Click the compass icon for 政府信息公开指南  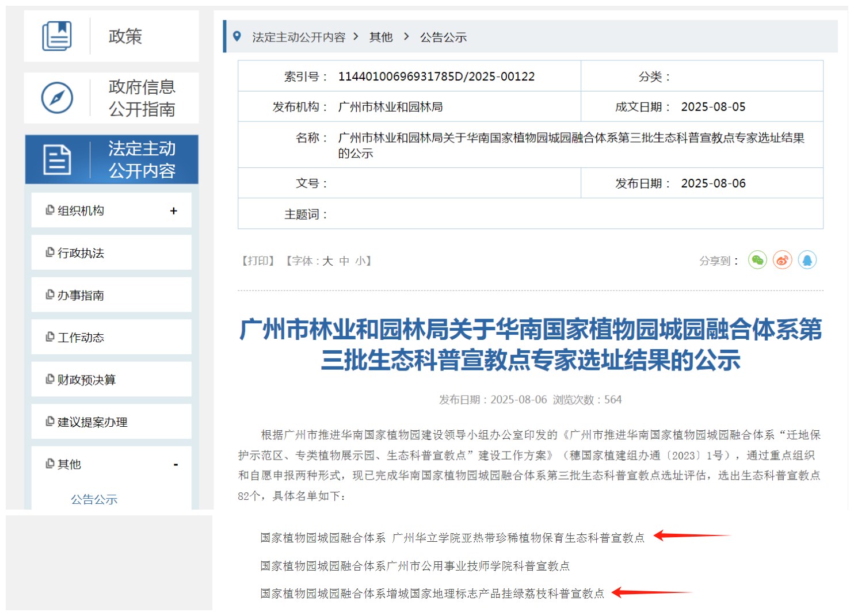pos(57,98)
